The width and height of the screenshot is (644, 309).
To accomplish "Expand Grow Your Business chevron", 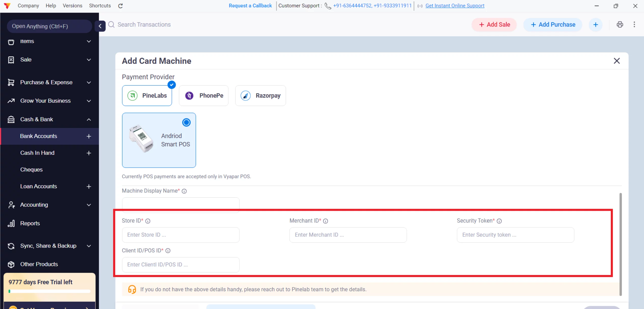I will click(89, 101).
